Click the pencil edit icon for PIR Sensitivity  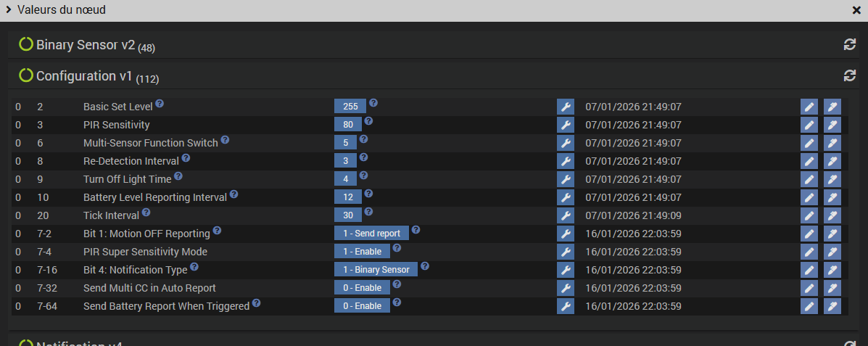click(809, 125)
